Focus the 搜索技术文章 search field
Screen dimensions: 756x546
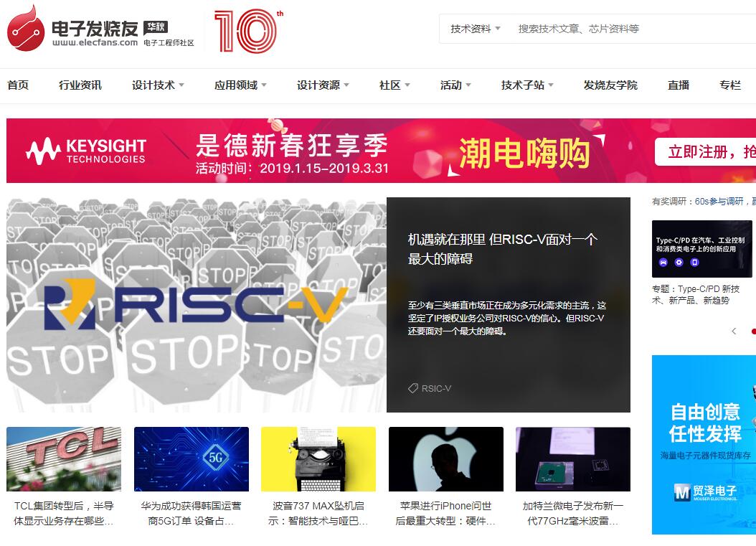[636, 29]
